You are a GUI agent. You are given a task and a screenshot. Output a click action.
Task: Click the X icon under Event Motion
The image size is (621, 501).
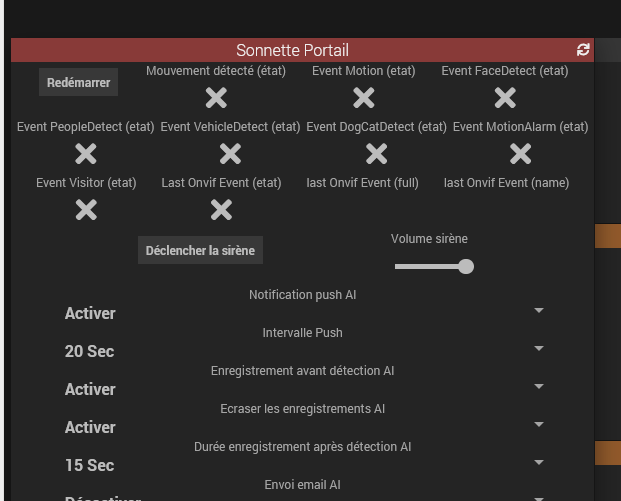[x=364, y=97]
